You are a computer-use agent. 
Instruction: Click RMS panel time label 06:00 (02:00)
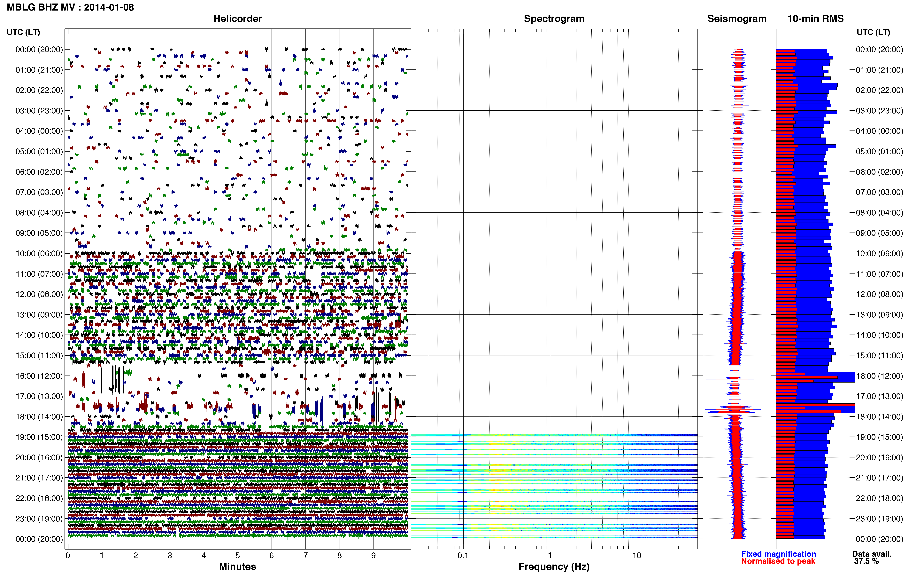(x=879, y=172)
